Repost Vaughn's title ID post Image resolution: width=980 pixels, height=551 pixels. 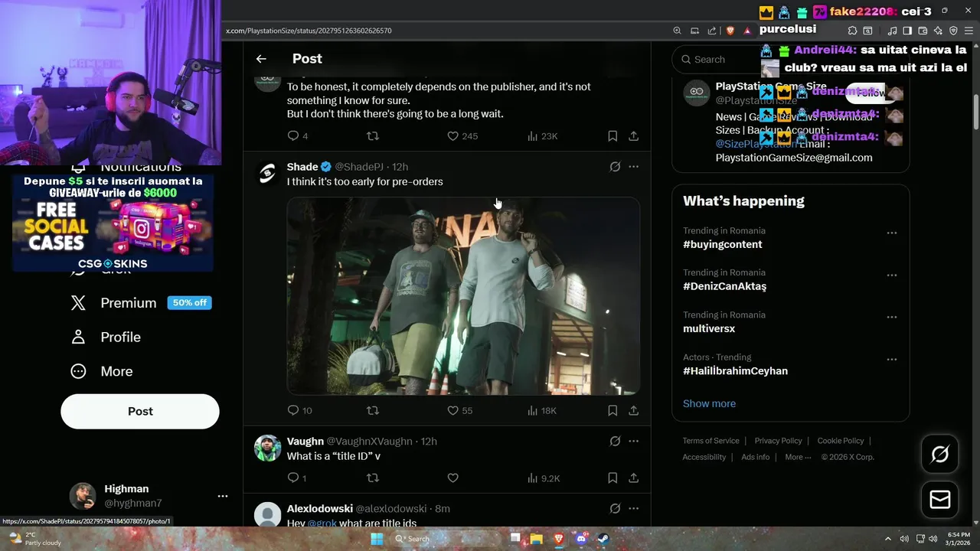373,478
